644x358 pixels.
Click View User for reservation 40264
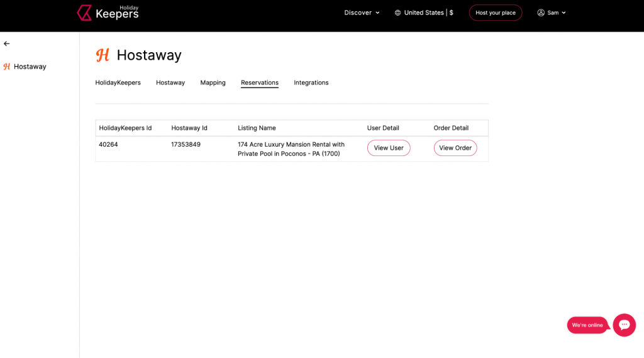(389, 148)
